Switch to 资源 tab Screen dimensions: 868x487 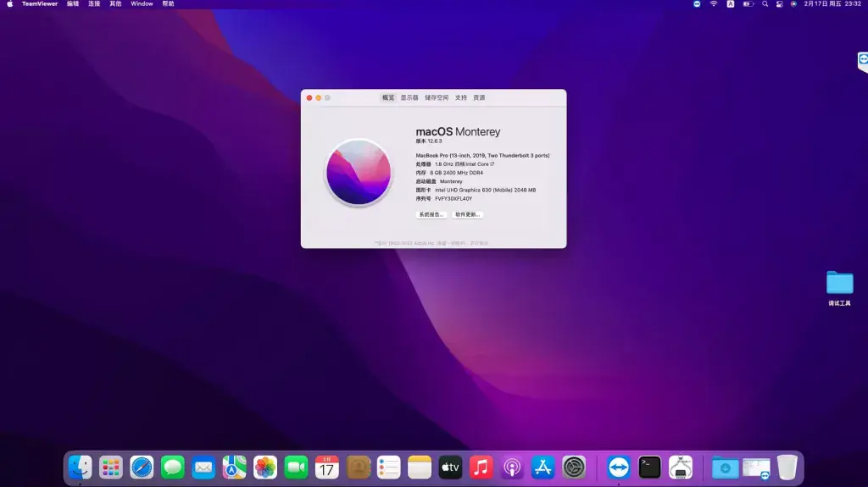click(x=480, y=97)
